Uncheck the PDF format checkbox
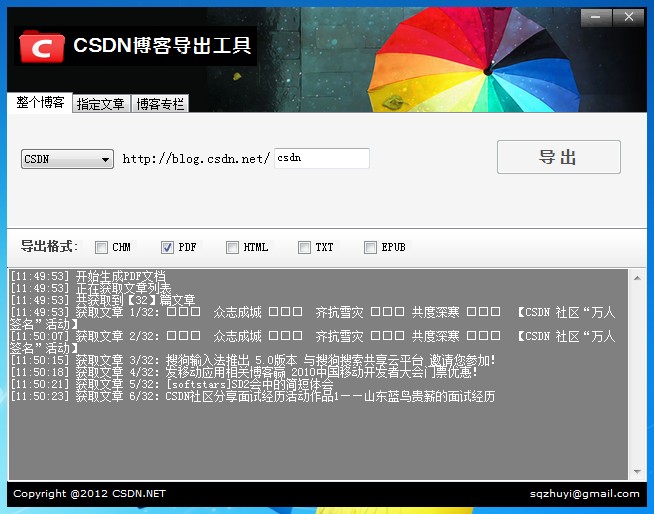The width and height of the screenshot is (654, 514). click(x=167, y=247)
